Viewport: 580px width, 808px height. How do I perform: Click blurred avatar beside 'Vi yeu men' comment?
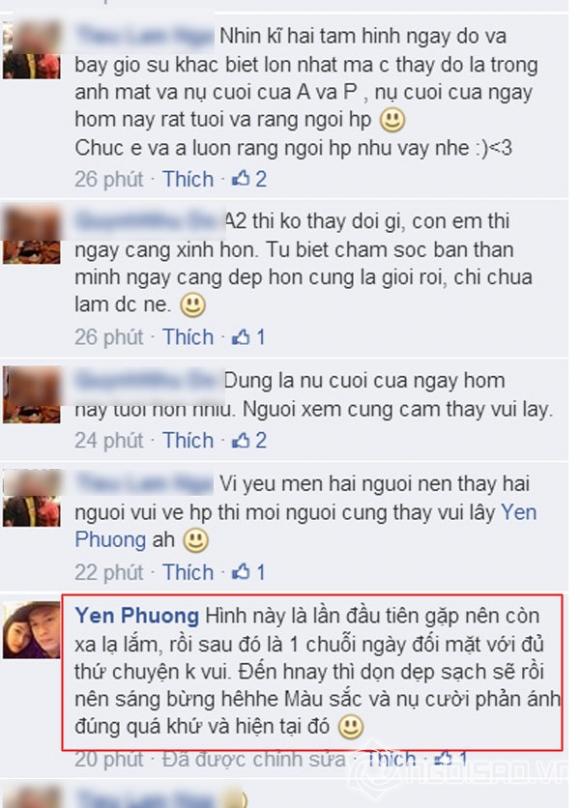[31, 498]
